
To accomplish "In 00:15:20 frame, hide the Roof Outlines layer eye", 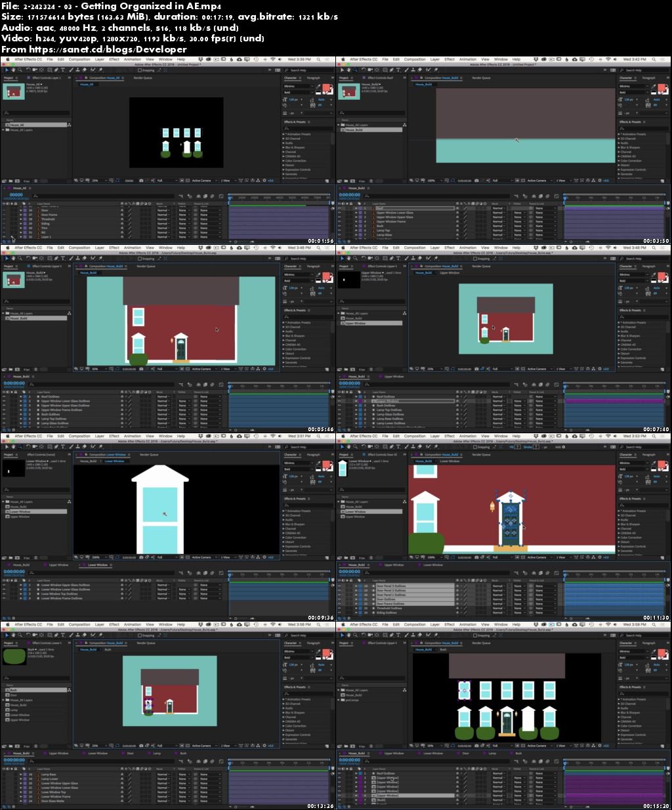I will click(339, 773).
